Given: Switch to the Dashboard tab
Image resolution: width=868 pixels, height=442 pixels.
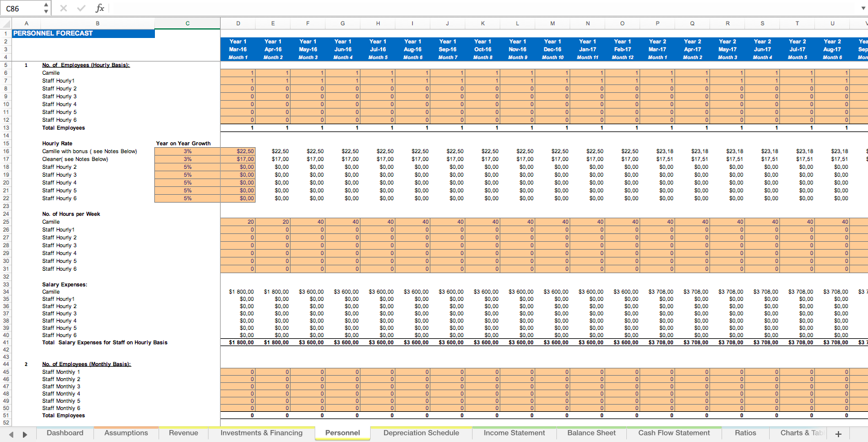Looking at the screenshot, I should coord(65,433).
